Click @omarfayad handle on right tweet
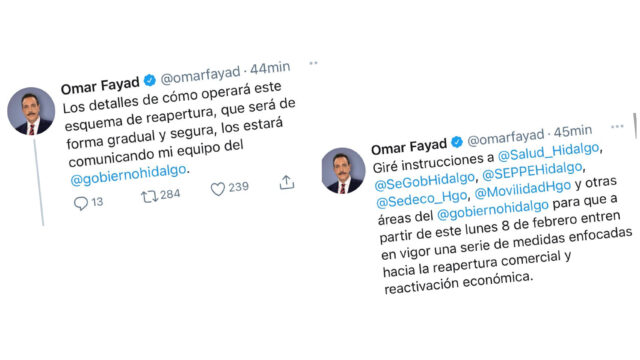This screenshot has width=640, height=360. point(506,137)
